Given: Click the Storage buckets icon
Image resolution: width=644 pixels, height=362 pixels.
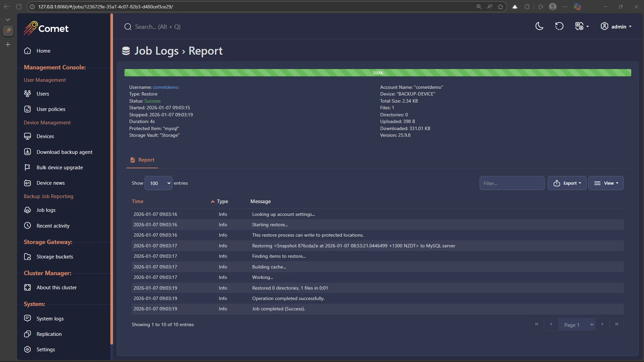Looking at the screenshot, I should click(x=28, y=256).
